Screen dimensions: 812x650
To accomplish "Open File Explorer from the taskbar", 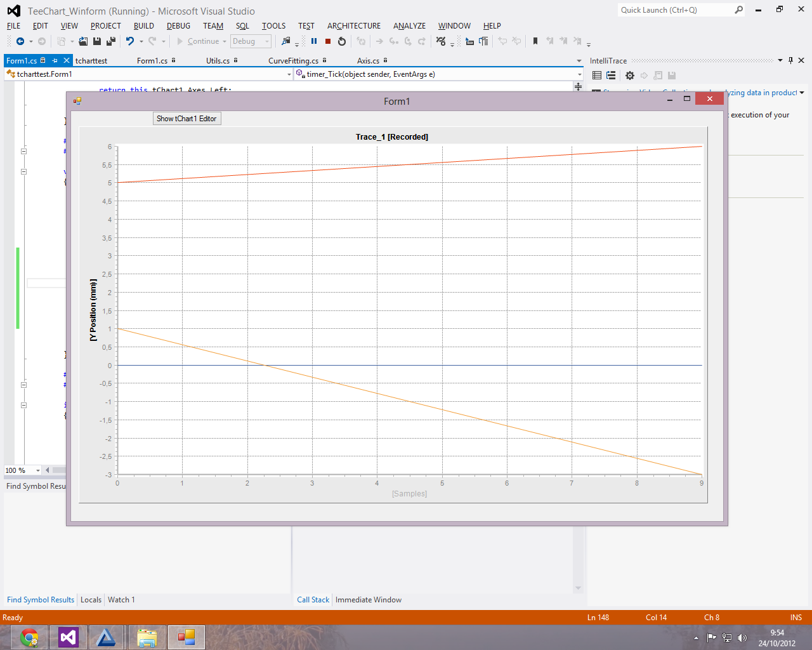I will coord(147,637).
